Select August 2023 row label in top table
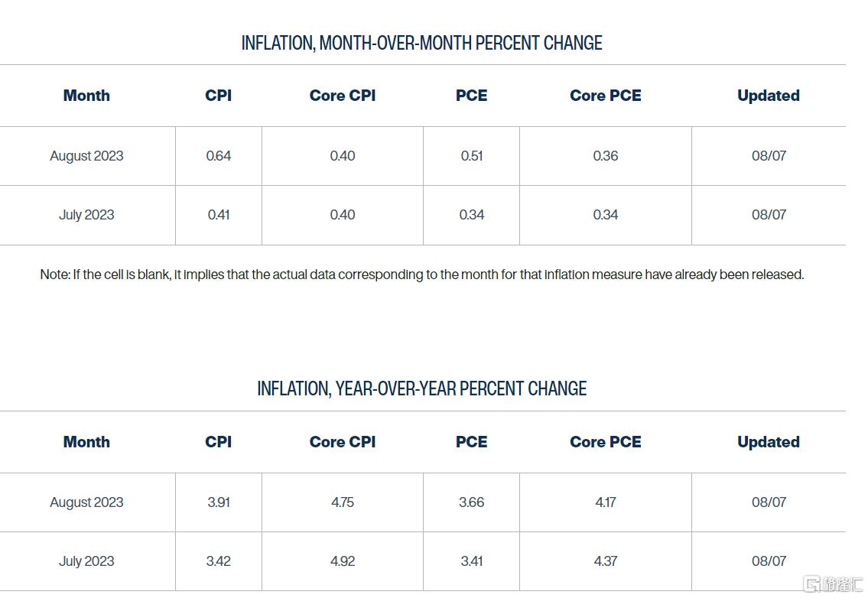This screenshot has width=868, height=598. tap(86, 155)
